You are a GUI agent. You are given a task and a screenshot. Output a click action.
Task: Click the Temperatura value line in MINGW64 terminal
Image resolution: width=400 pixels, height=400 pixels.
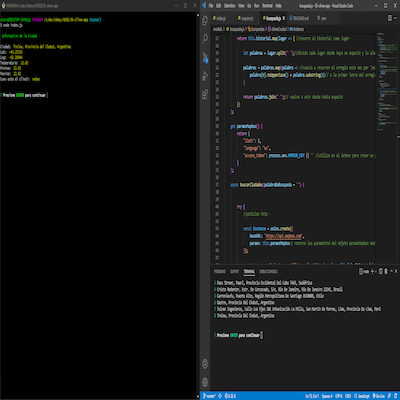pos(14,63)
